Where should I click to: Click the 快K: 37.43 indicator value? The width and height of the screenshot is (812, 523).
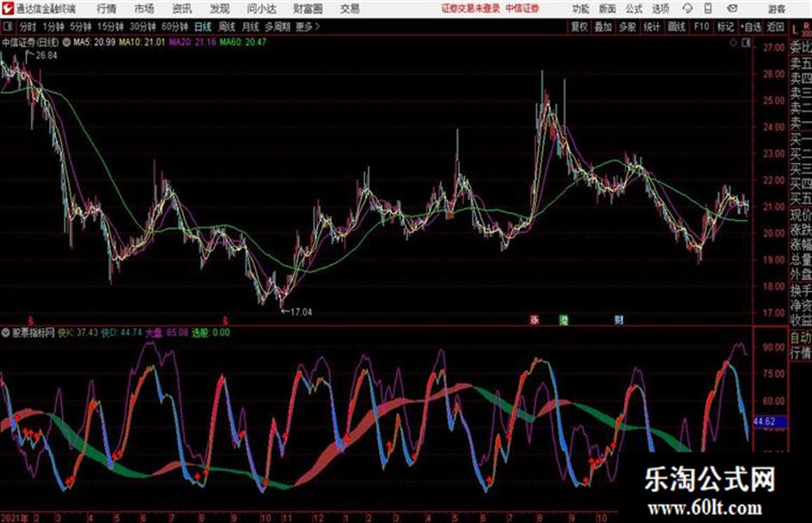77,332
